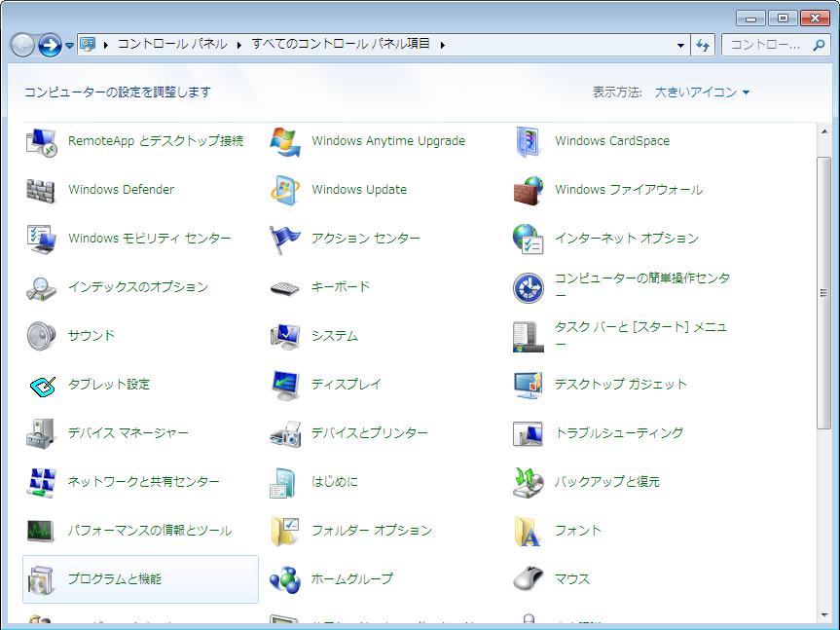This screenshot has width=840, height=630.
Task: Open the サウンド speaker icon
Action: 41,336
